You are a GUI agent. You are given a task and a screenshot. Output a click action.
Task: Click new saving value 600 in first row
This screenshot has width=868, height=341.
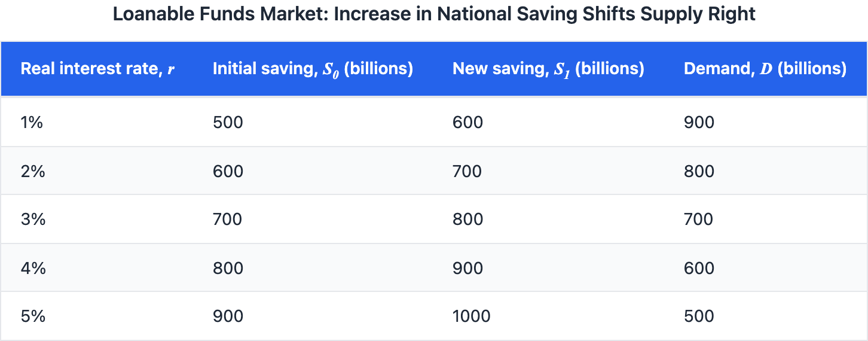click(467, 123)
